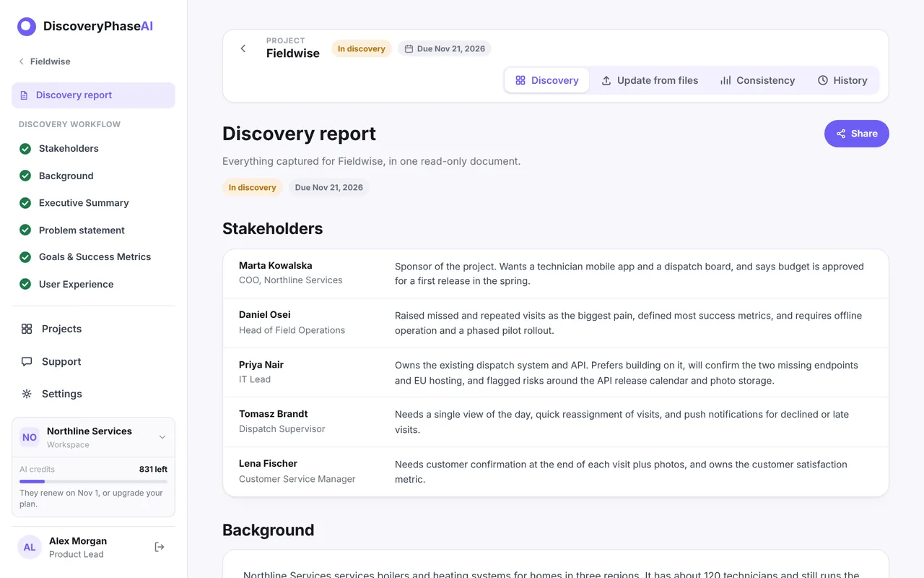924x578 pixels.
Task: Click the green check next to User Experience
Action: pos(25,284)
